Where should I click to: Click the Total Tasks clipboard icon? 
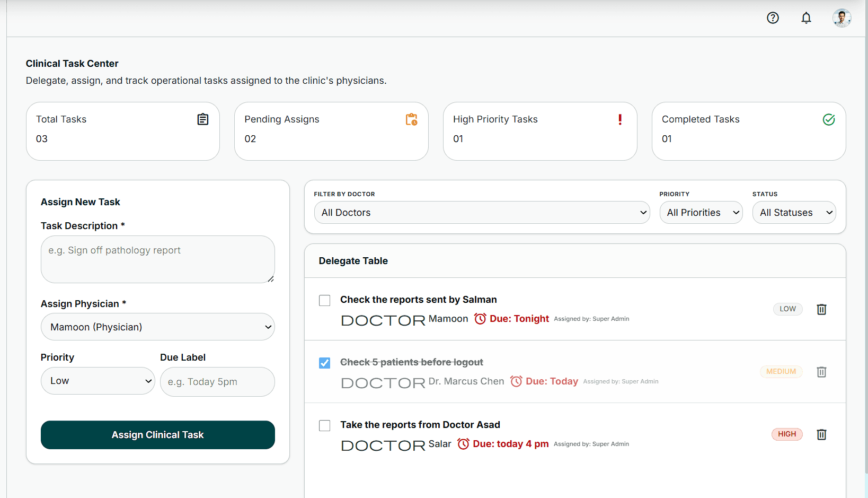point(203,119)
